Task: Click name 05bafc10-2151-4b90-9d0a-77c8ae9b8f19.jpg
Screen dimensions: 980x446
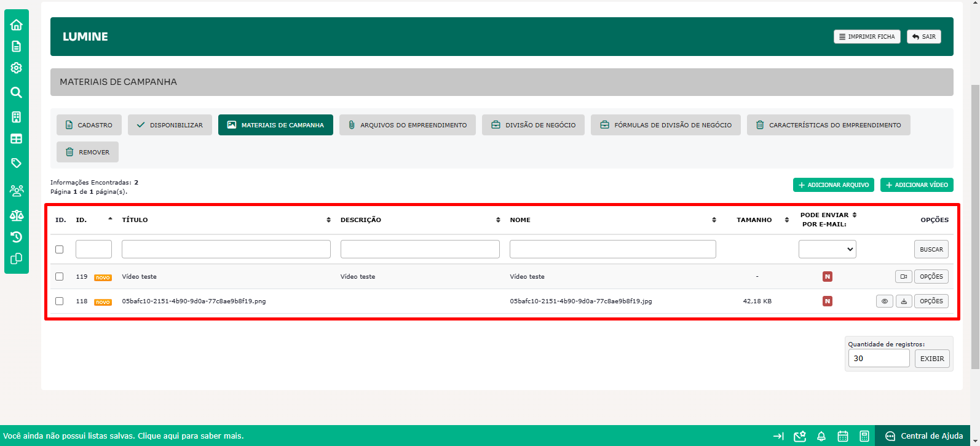Action: pyautogui.click(x=581, y=301)
